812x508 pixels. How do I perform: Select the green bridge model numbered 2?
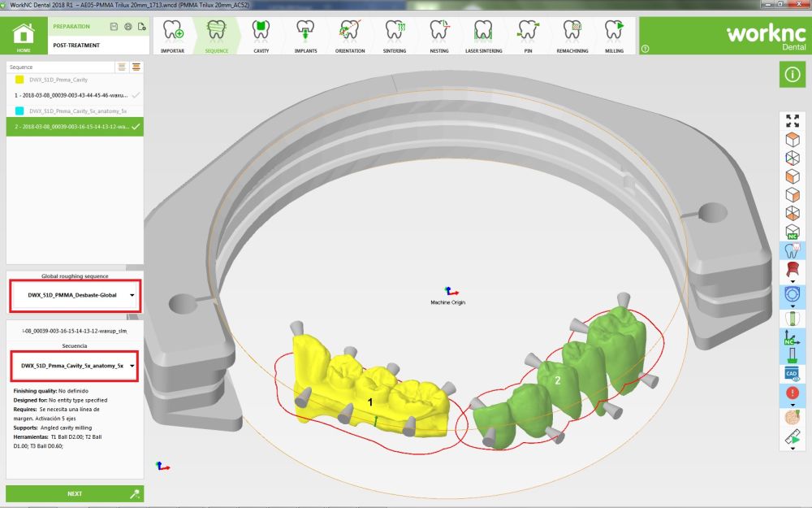(x=559, y=377)
